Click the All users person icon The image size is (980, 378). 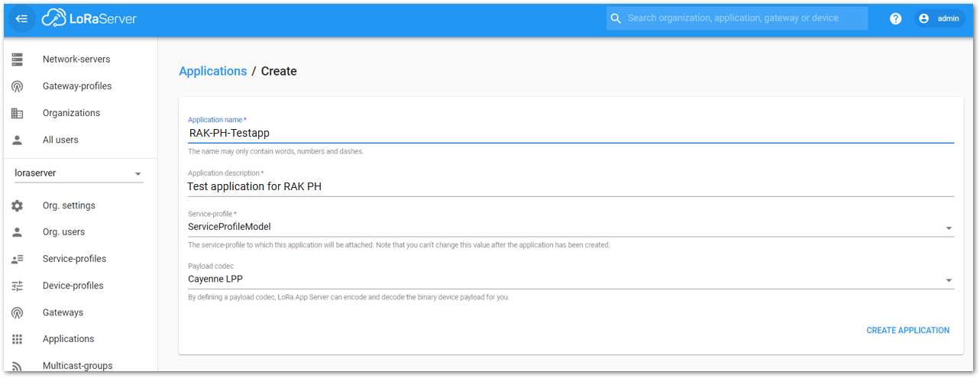click(x=18, y=140)
